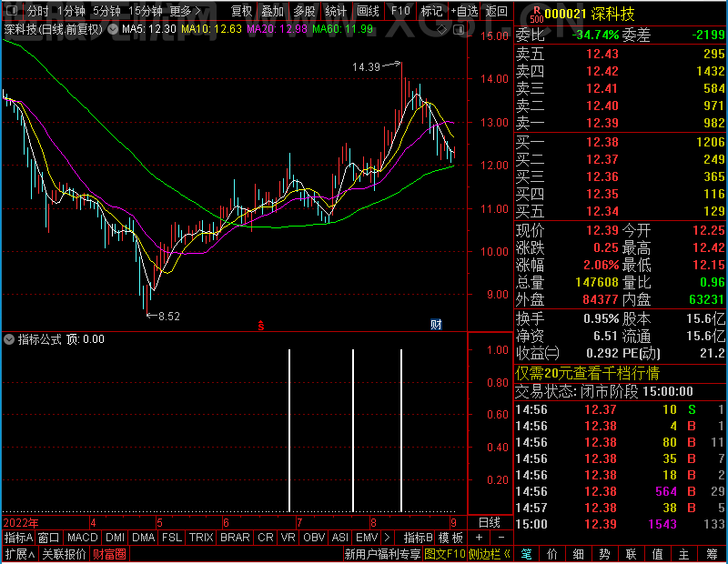Screen dimensions: 728x564
Task: Click the 多股 multi-stock button
Action: [x=304, y=11]
